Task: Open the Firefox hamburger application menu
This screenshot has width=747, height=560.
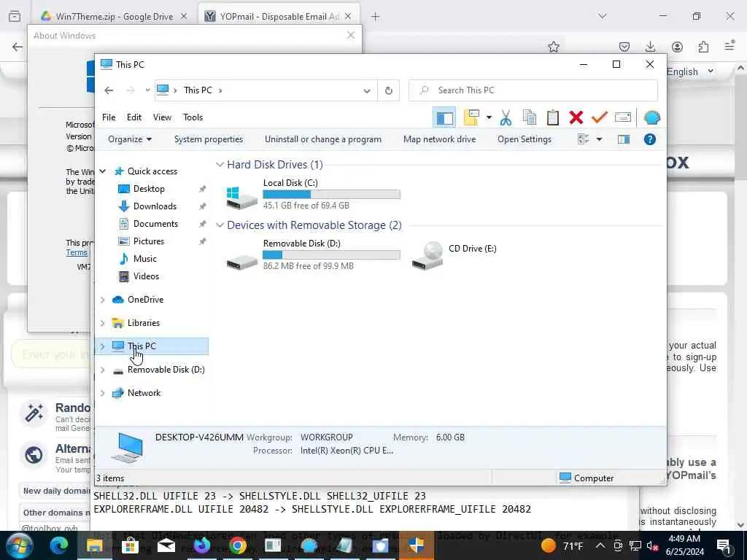Action: (x=729, y=47)
